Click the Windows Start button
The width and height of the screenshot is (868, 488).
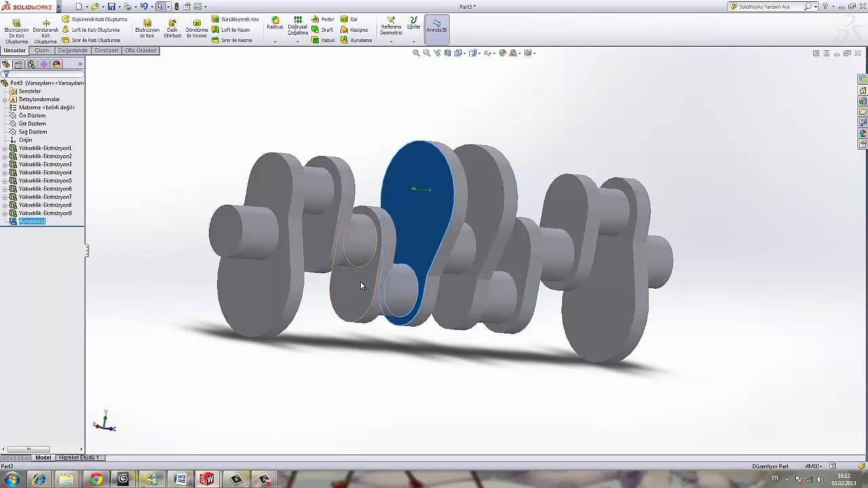(12, 479)
